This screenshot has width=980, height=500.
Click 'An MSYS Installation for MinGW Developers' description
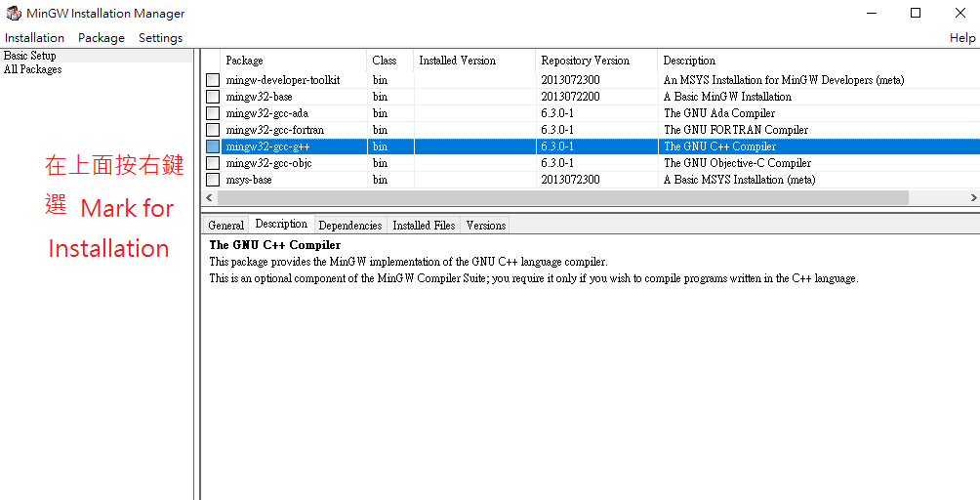tap(784, 80)
